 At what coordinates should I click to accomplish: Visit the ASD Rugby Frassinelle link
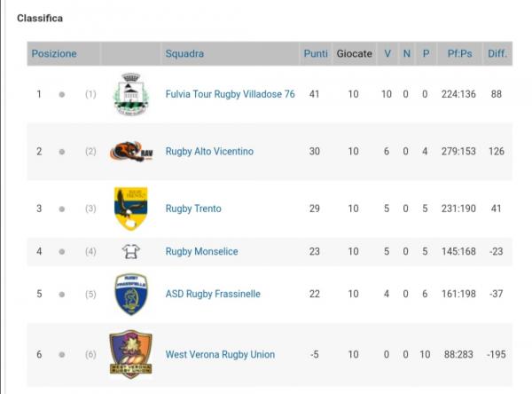(213, 294)
